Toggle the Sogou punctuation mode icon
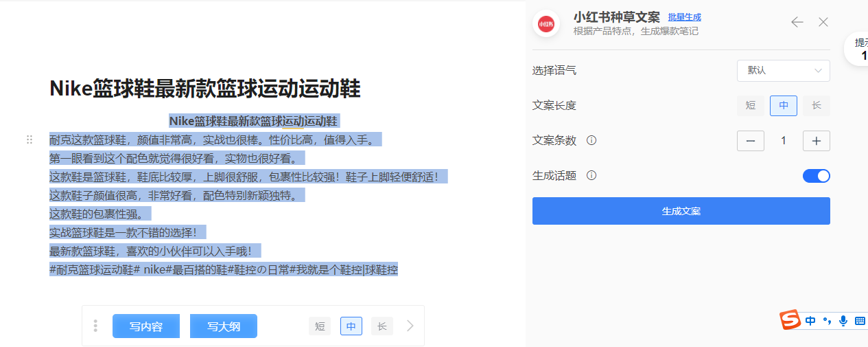868x347 pixels. click(826, 321)
